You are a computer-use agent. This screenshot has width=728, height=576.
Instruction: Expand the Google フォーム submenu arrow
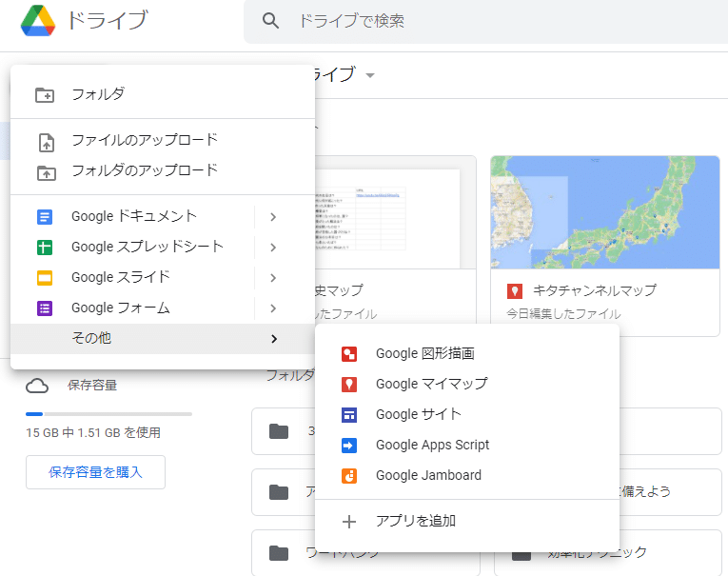[x=273, y=308]
